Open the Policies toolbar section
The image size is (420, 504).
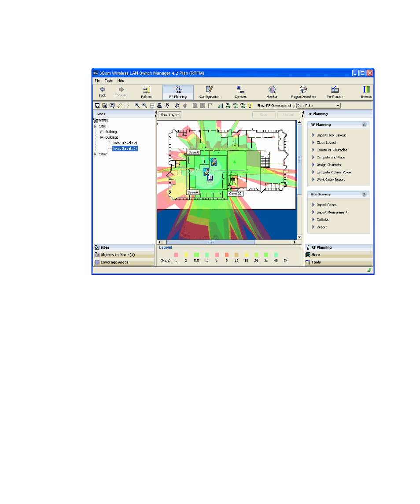pyautogui.click(x=146, y=92)
